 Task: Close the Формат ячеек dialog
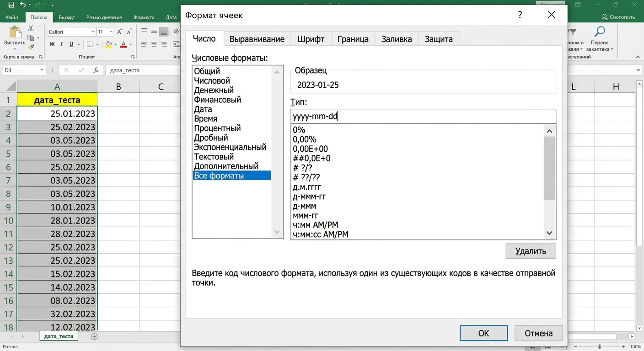552,15
